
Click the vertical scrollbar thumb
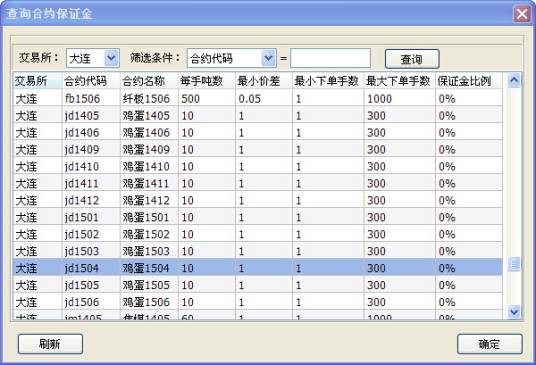click(514, 264)
